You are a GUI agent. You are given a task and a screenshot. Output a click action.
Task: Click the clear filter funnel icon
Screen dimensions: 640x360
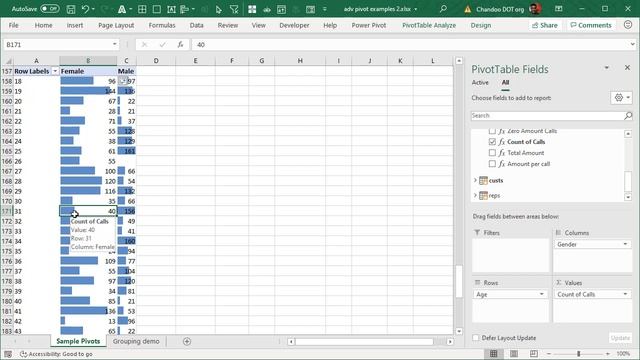(234, 9)
